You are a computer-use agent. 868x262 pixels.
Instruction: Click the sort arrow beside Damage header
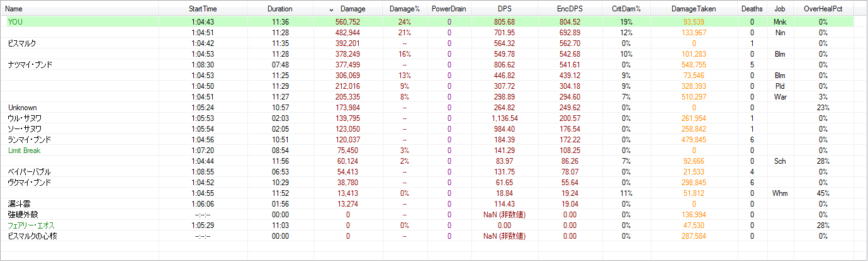(x=332, y=9)
